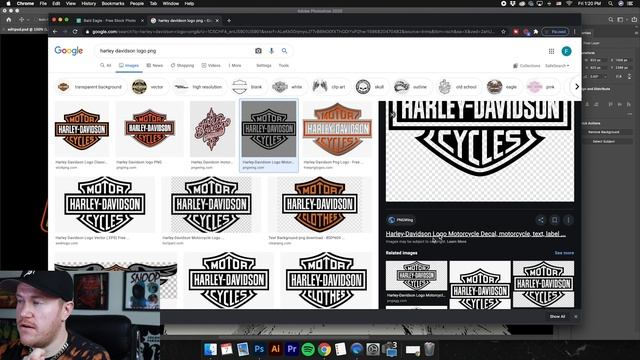
Task: Click the microphone voice search icon
Action: point(271,51)
